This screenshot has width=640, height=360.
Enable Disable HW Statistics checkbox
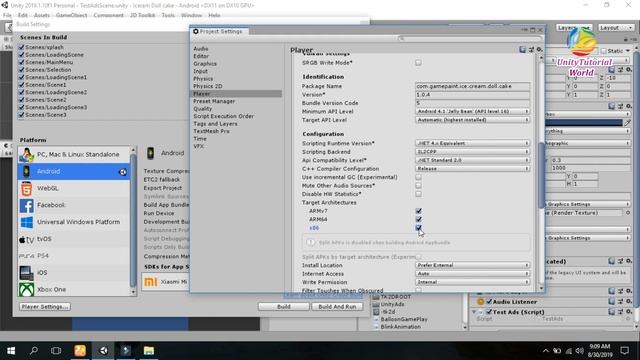[418, 194]
